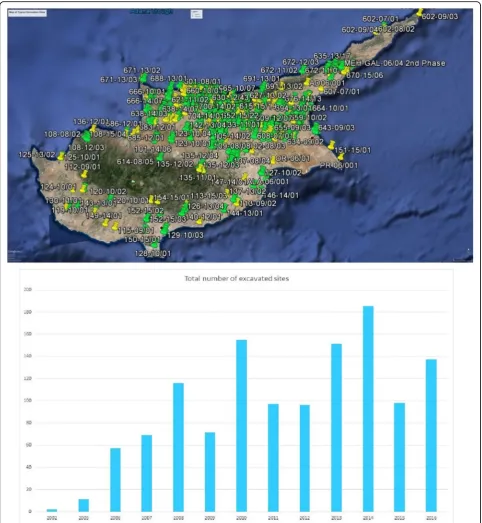Select the map label 602-08/02

[x=397, y=29]
